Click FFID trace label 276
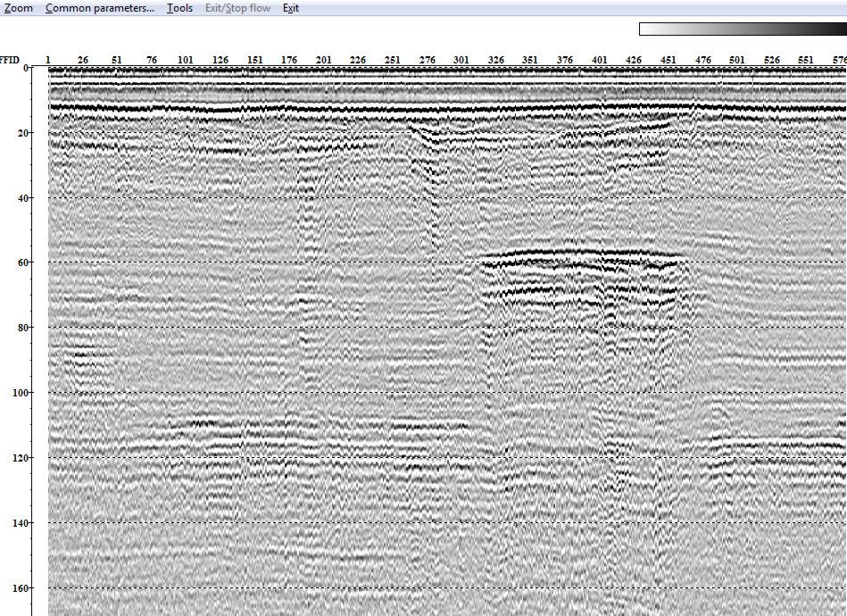The width and height of the screenshot is (847, 616). [428, 60]
